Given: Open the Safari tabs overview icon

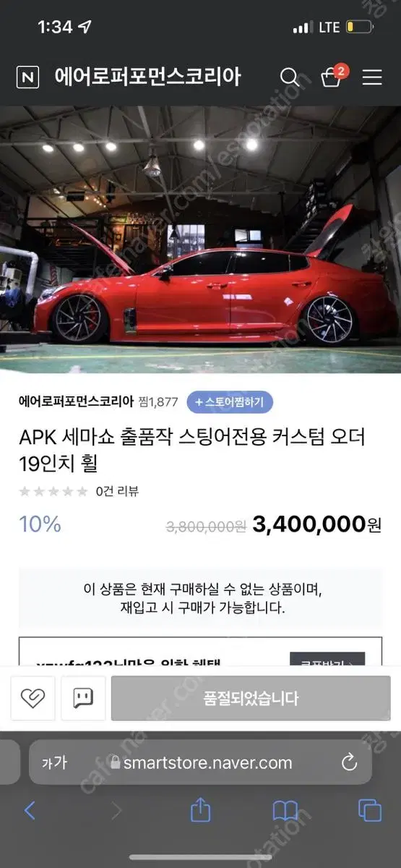Looking at the screenshot, I should coord(370,811).
